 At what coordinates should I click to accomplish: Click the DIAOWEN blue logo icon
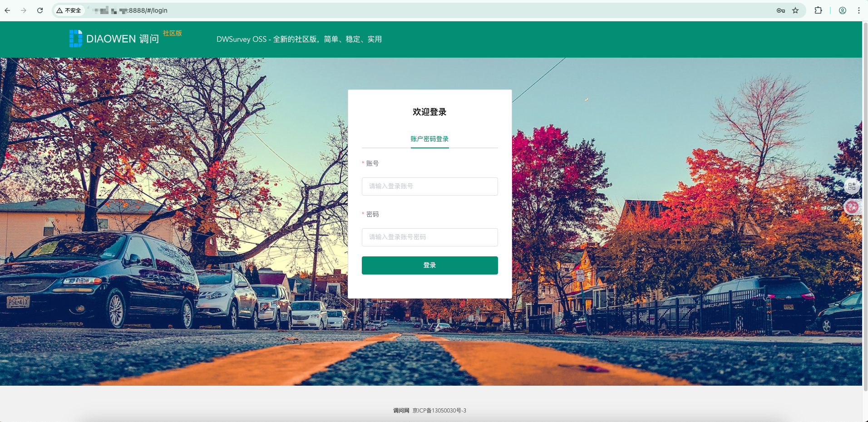[x=76, y=39]
